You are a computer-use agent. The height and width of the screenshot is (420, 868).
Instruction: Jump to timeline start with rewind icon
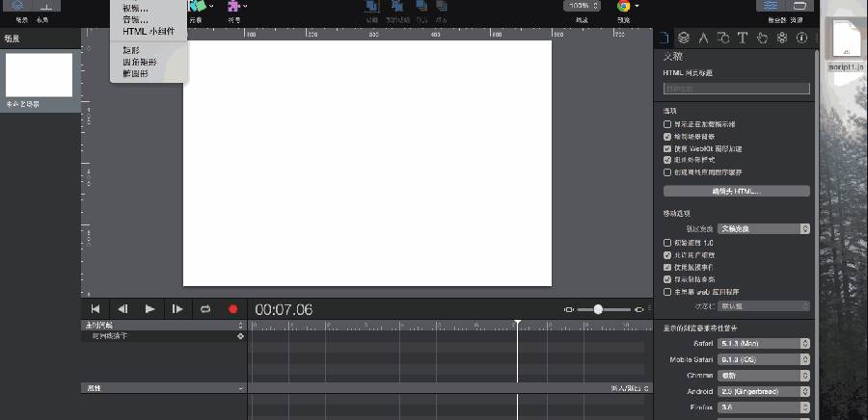coord(95,309)
